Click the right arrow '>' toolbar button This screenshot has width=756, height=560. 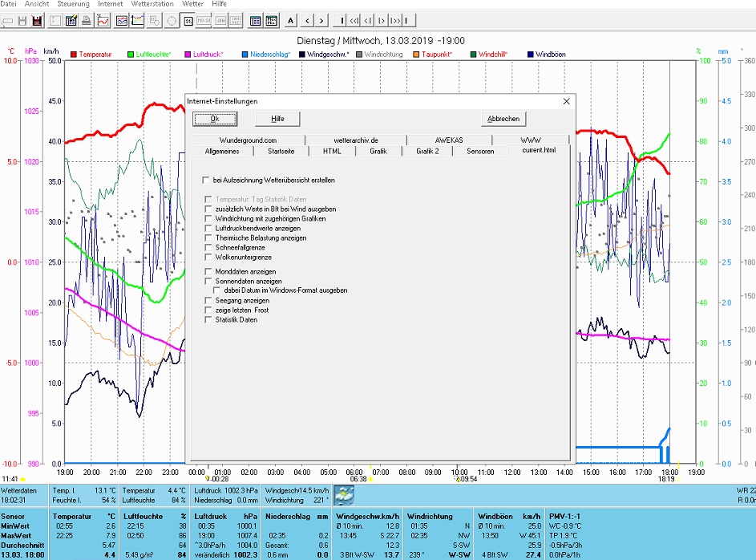pos(321,20)
